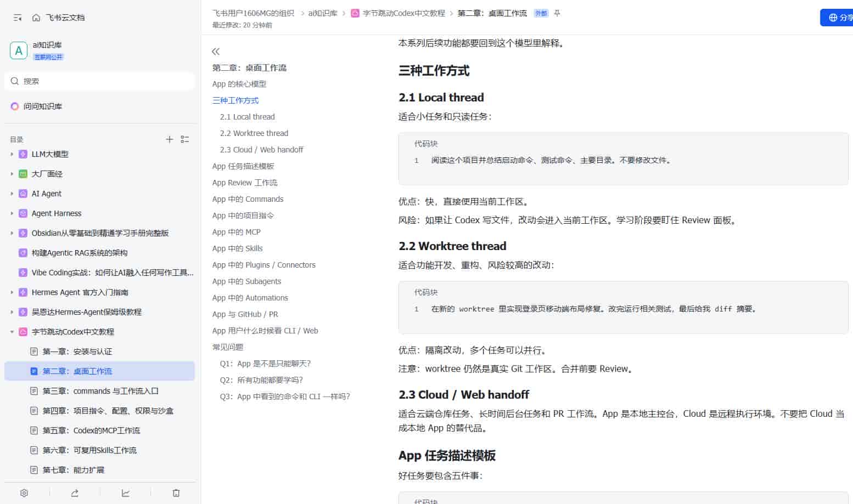The image size is (853, 504).
Task: Click the 字节跳动Codex中文教程 pink icon in tree
Action: coord(23,332)
